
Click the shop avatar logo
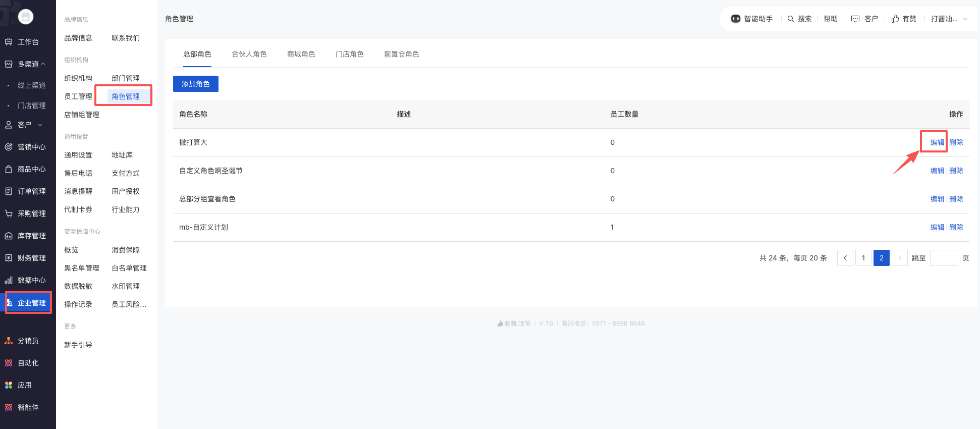point(26,17)
